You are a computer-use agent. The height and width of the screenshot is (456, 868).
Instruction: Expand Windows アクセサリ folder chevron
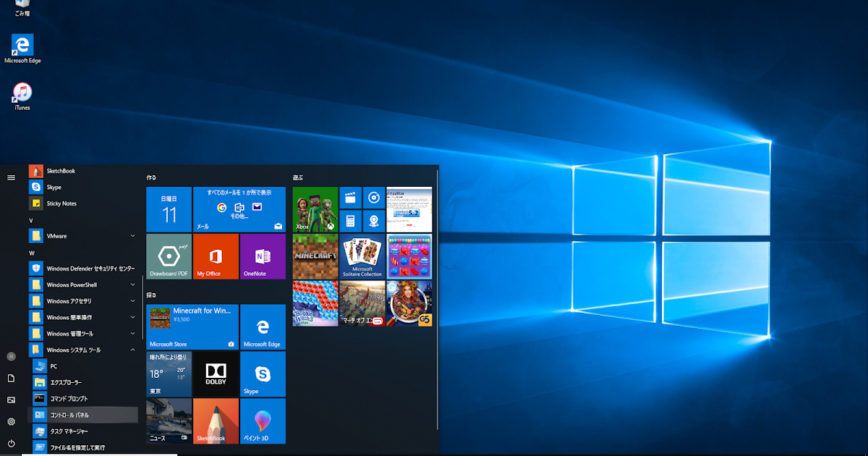tap(132, 301)
